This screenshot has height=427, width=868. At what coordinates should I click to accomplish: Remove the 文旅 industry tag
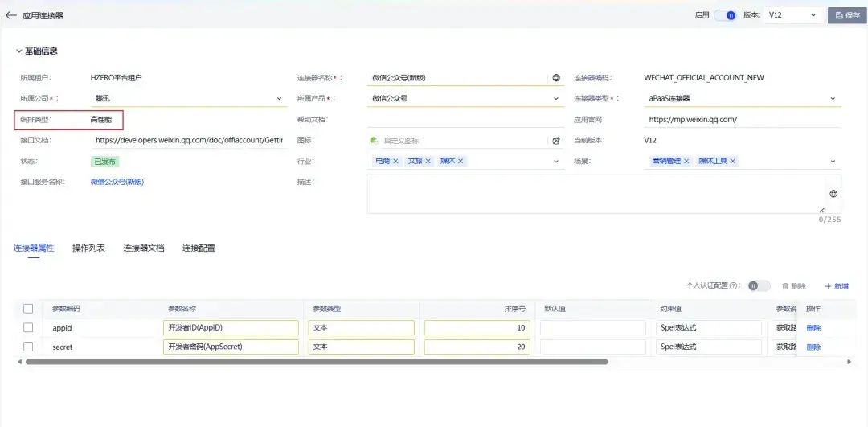click(x=428, y=161)
